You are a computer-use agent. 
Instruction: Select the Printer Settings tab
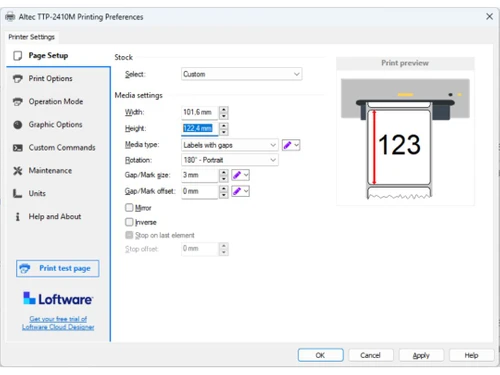pyautogui.click(x=32, y=37)
